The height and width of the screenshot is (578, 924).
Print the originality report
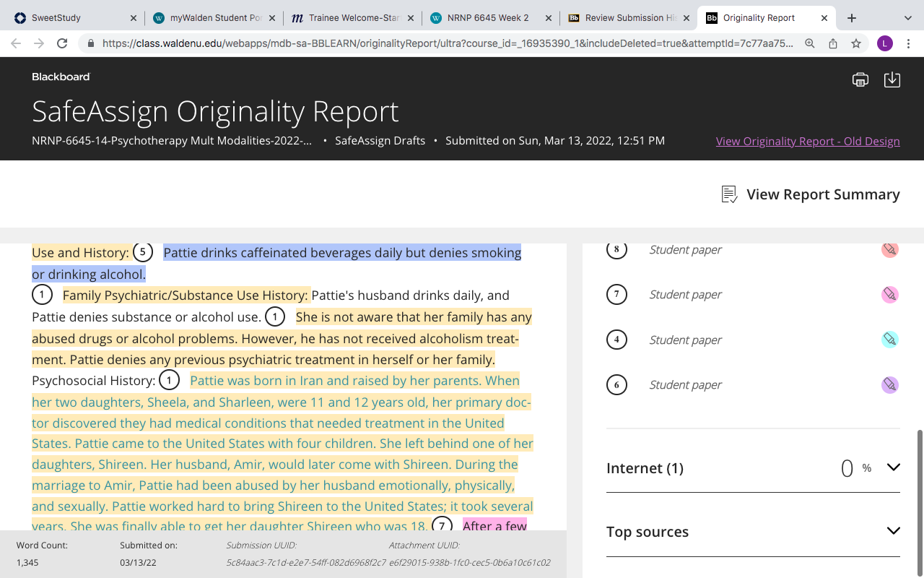[860, 79]
